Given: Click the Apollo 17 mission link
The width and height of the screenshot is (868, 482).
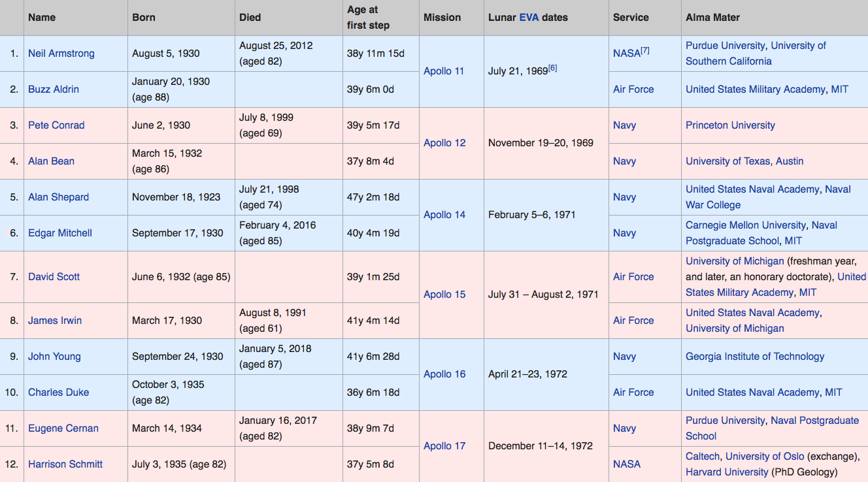Looking at the screenshot, I should (x=444, y=446).
